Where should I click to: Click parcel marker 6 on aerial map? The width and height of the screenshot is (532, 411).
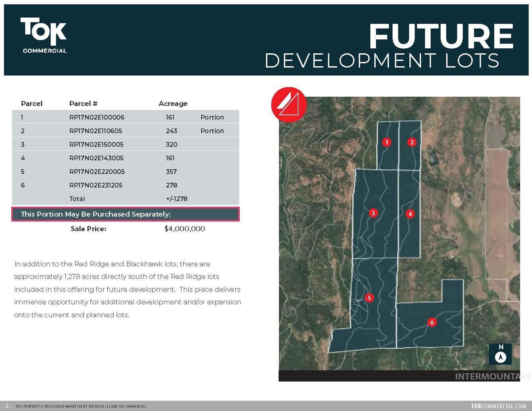pos(432,322)
